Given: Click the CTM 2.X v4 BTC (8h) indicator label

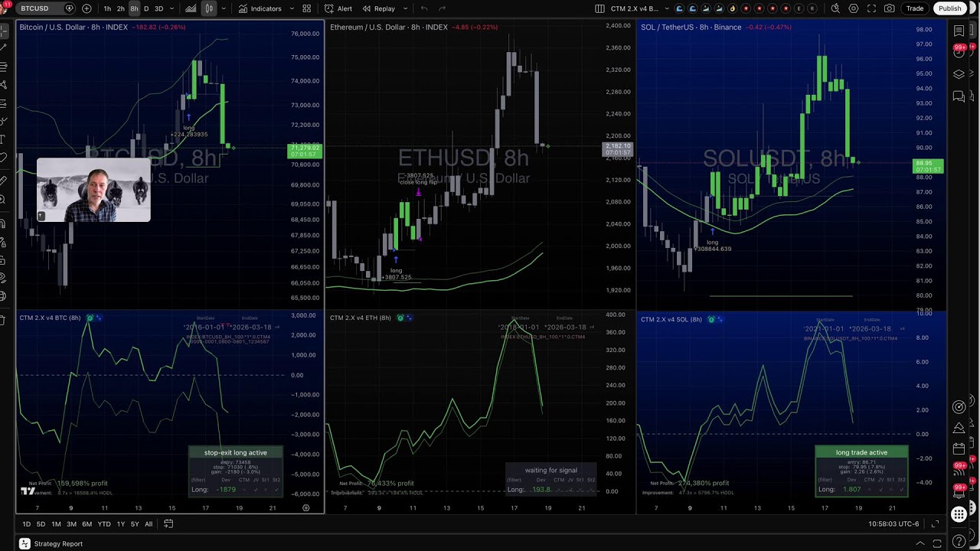Looking at the screenshot, I should (50, 318).
